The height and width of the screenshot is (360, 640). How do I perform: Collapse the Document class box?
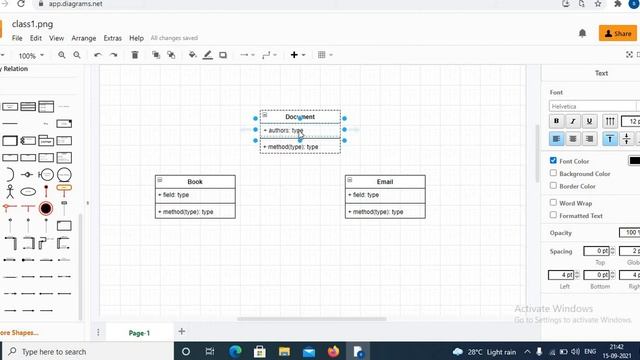(264, 115)
